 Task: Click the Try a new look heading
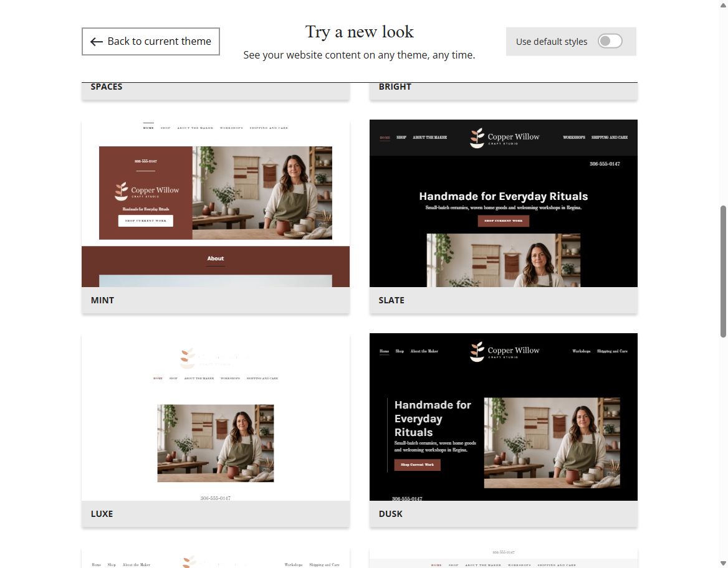point(360,32)
